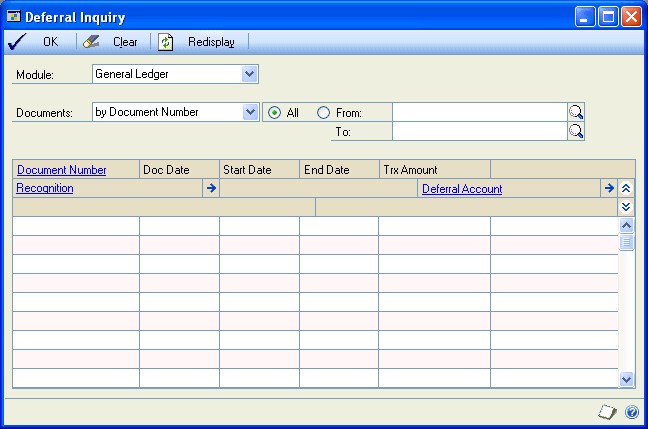Click the scrollbar down arrow
This screenshot has width=648, height=429.
tap(627, 379)
